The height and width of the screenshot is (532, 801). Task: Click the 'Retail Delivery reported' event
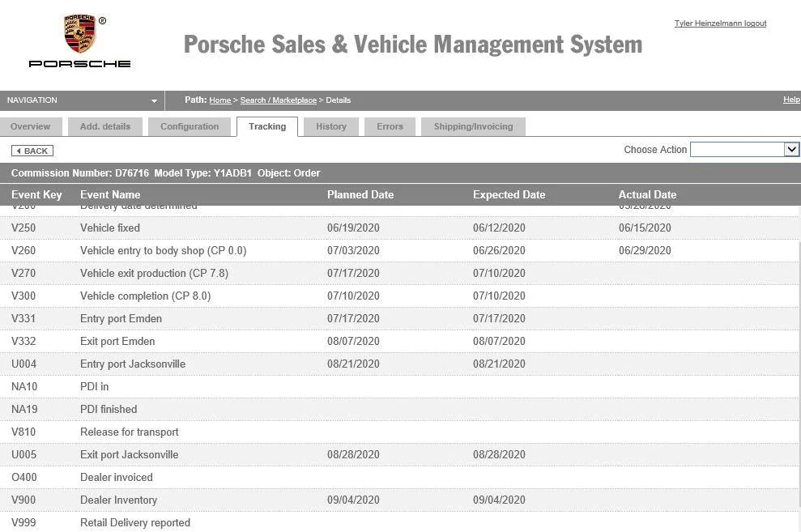pyautogui.click(x=135, y=523)
